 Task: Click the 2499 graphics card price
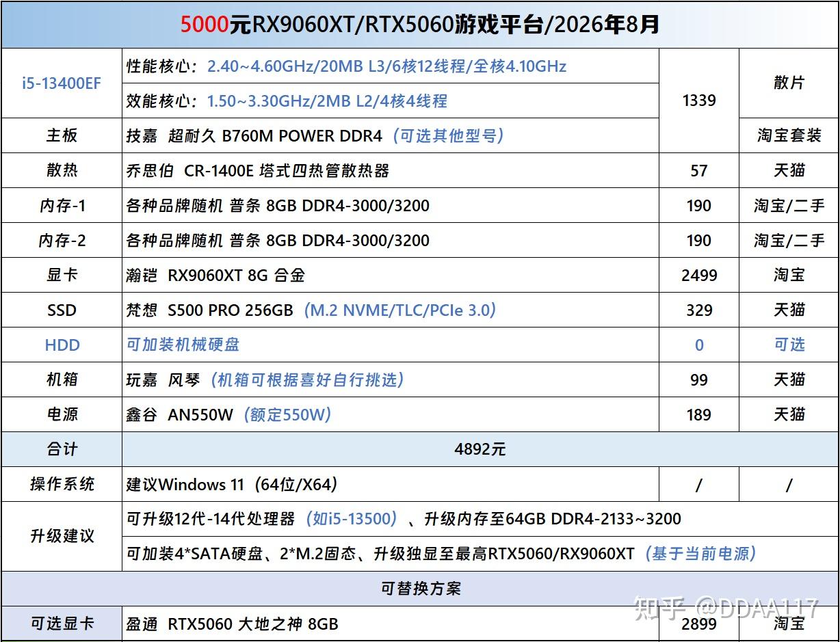[698, 275]
